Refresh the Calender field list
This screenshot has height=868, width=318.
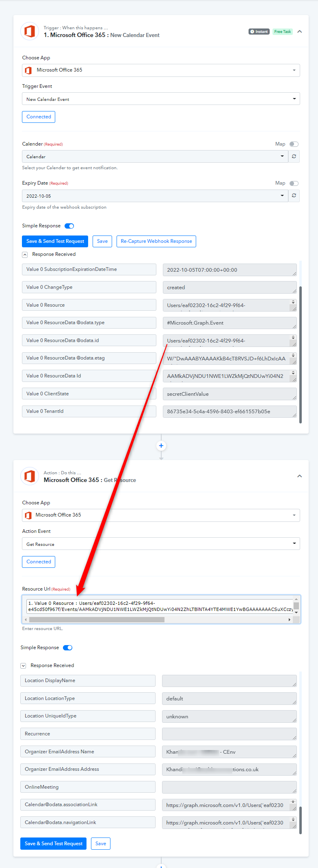[x=294, y=156]
